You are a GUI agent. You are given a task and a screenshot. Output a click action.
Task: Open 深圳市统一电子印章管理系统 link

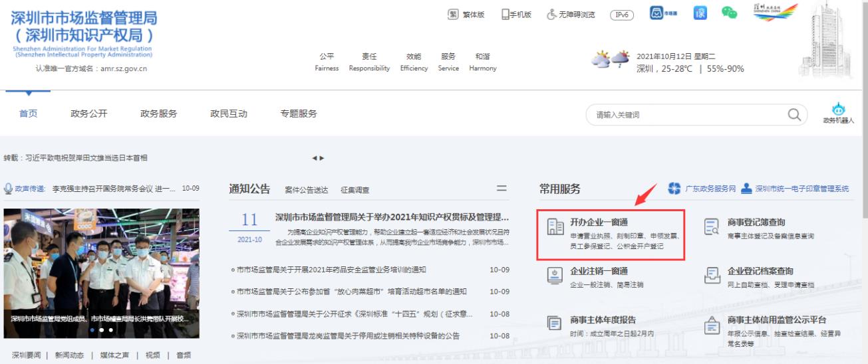802,189
